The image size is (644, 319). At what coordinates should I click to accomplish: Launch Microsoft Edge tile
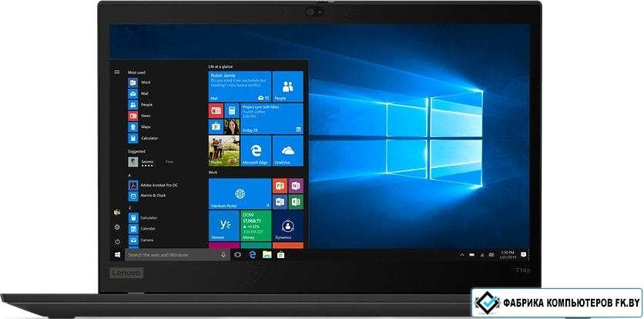pos(256,151)
